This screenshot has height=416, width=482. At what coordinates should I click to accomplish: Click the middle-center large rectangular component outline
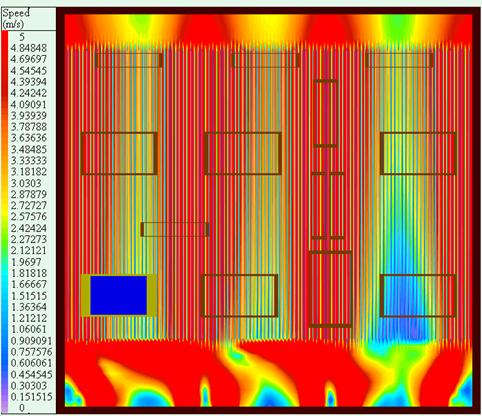click(243, 153)
